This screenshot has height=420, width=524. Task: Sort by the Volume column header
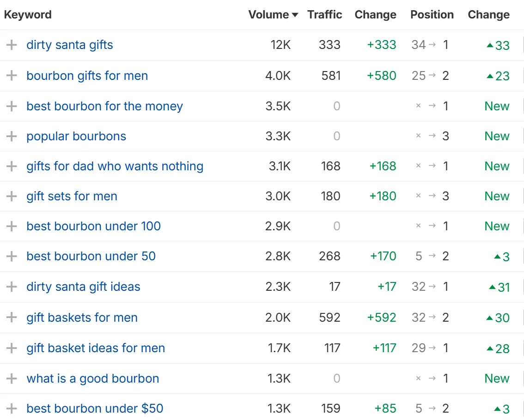273,15
